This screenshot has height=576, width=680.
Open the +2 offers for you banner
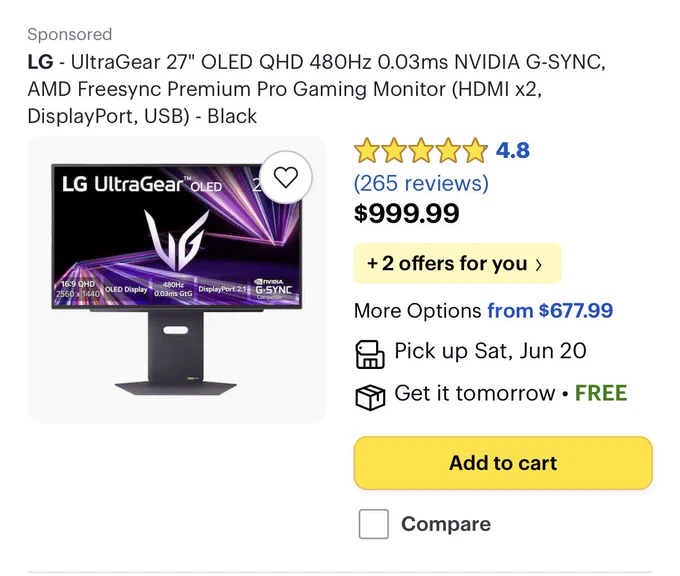tap(457, 264)
